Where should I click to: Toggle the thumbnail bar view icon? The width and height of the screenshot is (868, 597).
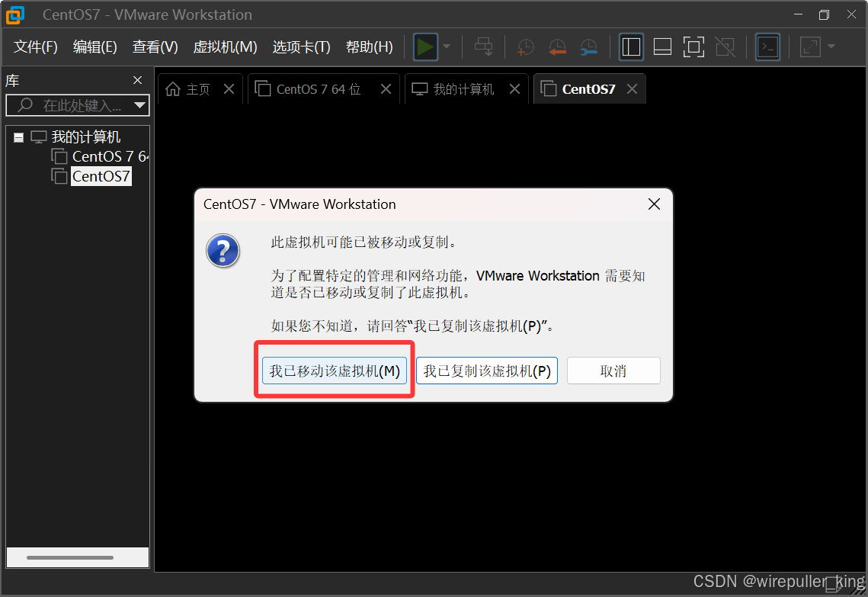662,47
